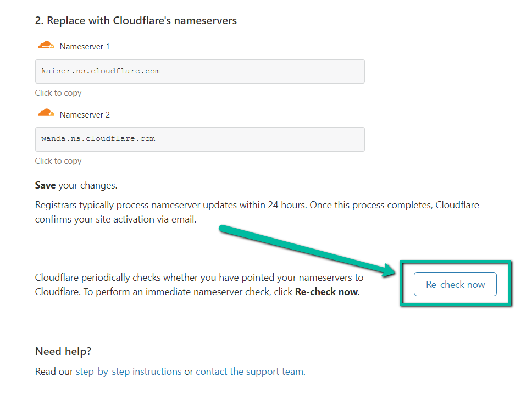Click to copy under Nameserver 2 field
Viewport: 532px width, 399px height.
pyautogui.click(x=58, y=161)
